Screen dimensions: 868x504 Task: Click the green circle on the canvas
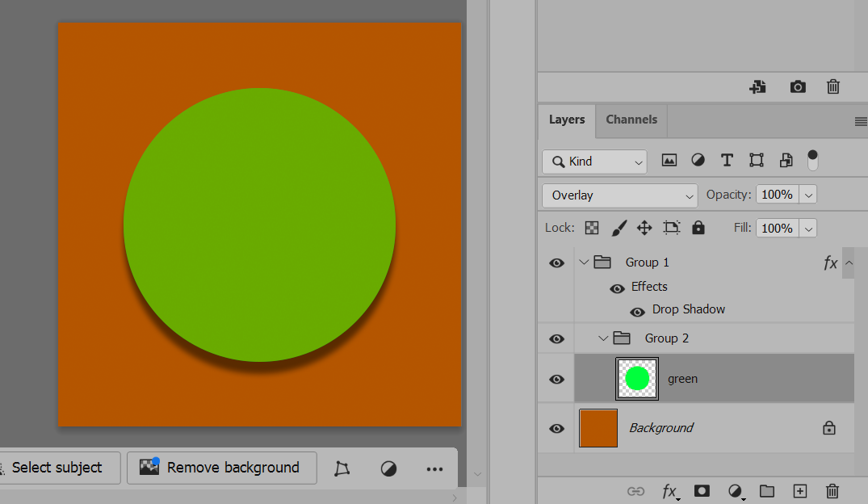click(x=260, y=225)
